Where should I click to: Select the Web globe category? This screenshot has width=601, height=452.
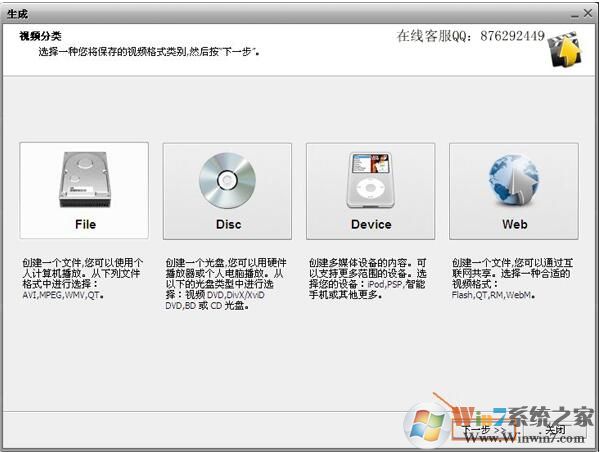click(514, 191)
